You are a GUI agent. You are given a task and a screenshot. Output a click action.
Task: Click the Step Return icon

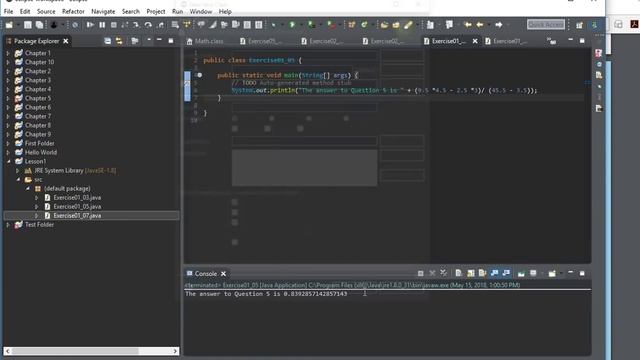[161, 25]
